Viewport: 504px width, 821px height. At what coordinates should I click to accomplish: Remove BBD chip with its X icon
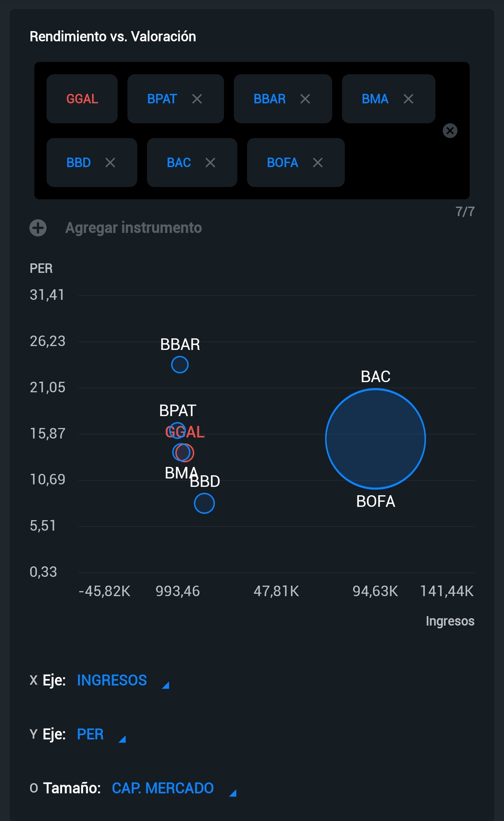(110, 163)
